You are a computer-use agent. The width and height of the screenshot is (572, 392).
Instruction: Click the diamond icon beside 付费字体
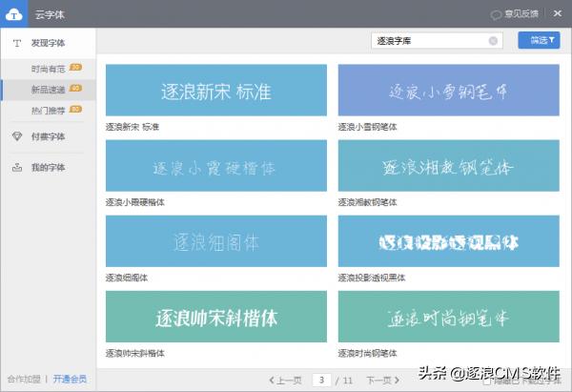tap(17, 136)
